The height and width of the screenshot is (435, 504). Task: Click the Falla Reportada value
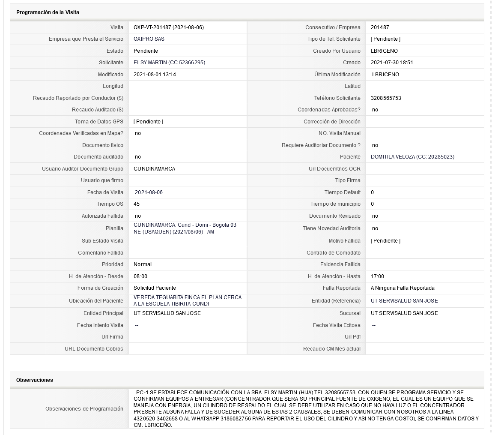click(x=403, y=288)
